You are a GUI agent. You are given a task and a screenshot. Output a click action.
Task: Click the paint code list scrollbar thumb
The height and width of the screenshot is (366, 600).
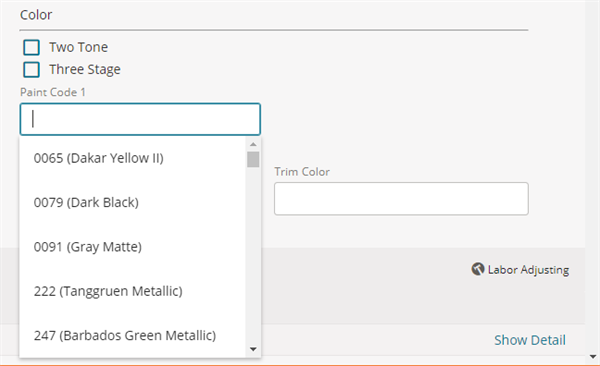[253, 159]
